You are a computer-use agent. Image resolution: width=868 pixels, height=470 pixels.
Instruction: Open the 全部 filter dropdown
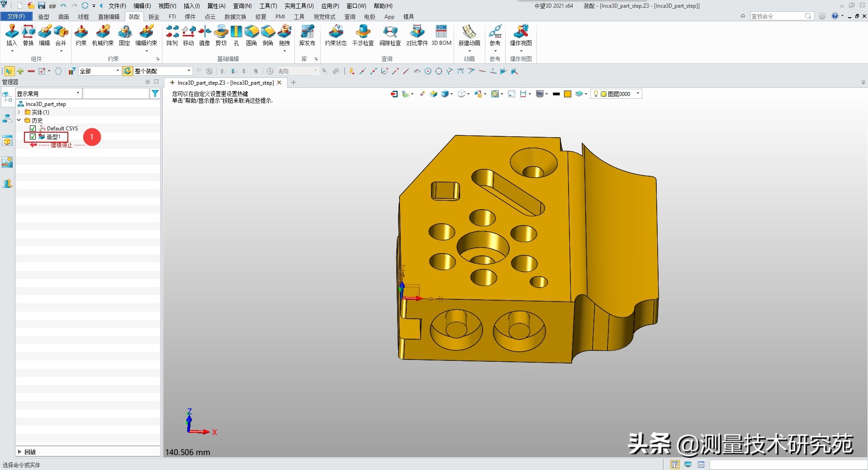(100, 71)
